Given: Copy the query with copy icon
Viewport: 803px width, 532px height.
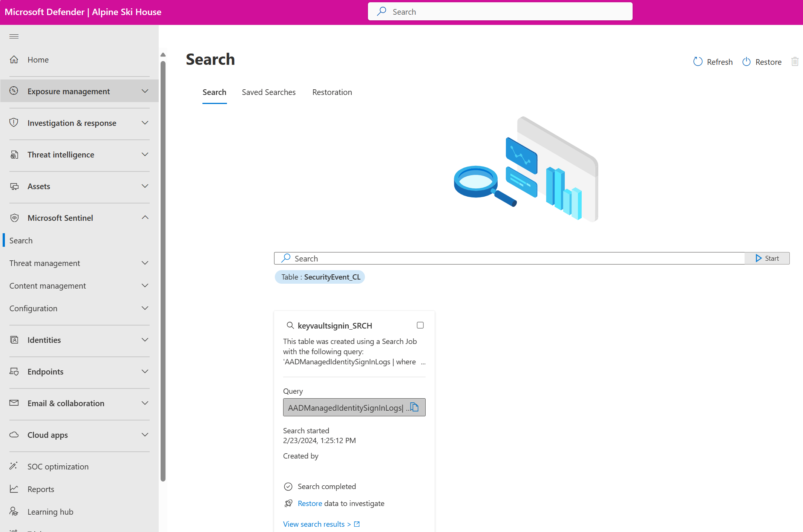Looking at the screenshot, I should pos(414,407).
